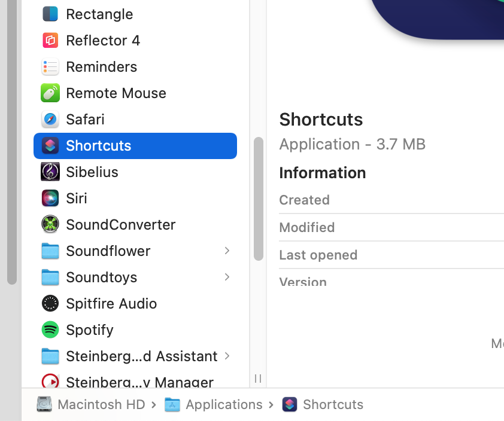Screen dimensions: 504x421
Task: Go to Macintosh HD in path bar
Action: [102, 405]
